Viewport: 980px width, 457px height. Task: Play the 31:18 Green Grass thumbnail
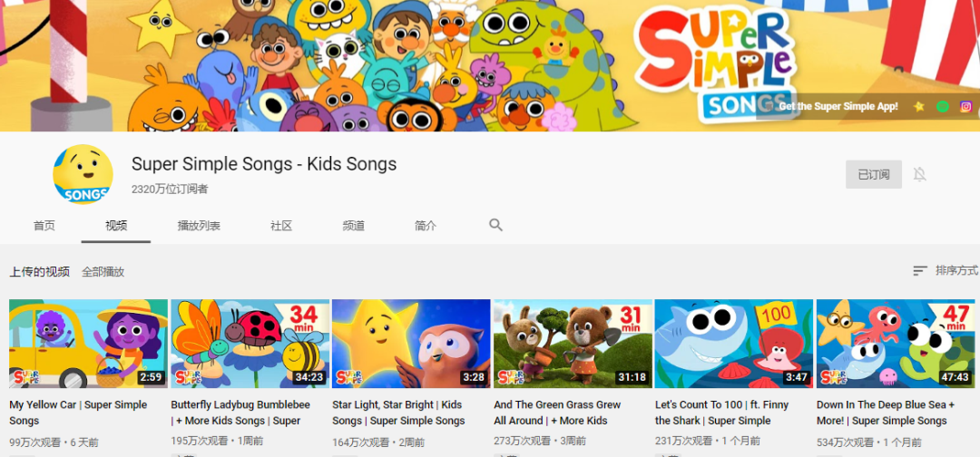(x=573, y=344)
